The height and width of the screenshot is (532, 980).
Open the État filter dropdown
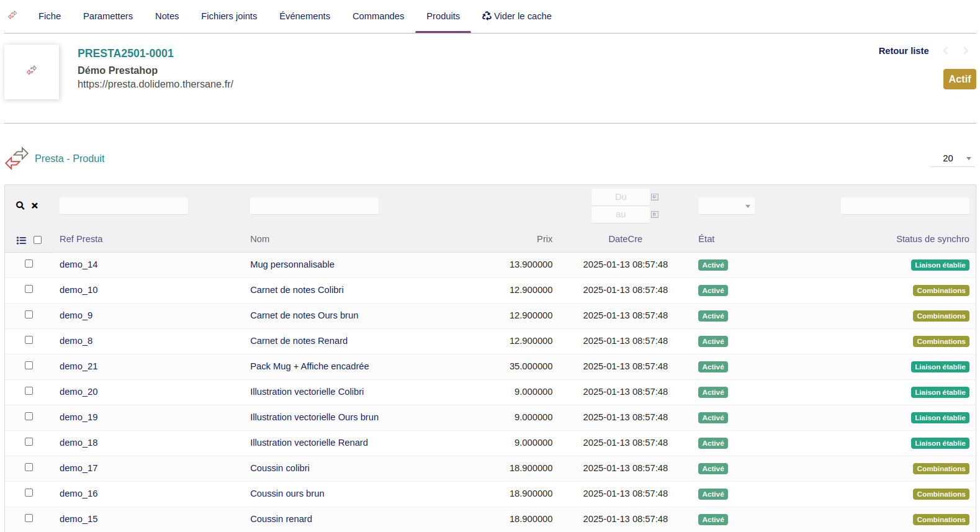tap(726, 206)
